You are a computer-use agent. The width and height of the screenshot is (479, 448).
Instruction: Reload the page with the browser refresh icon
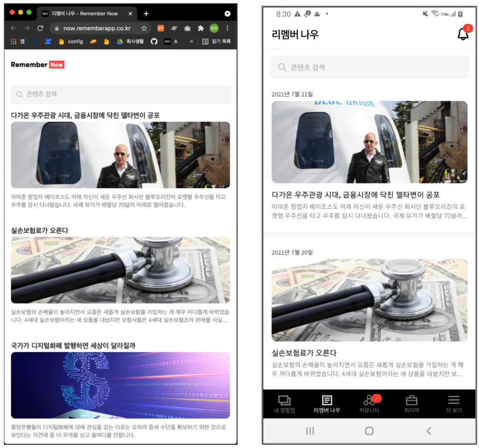pos(40,28)
